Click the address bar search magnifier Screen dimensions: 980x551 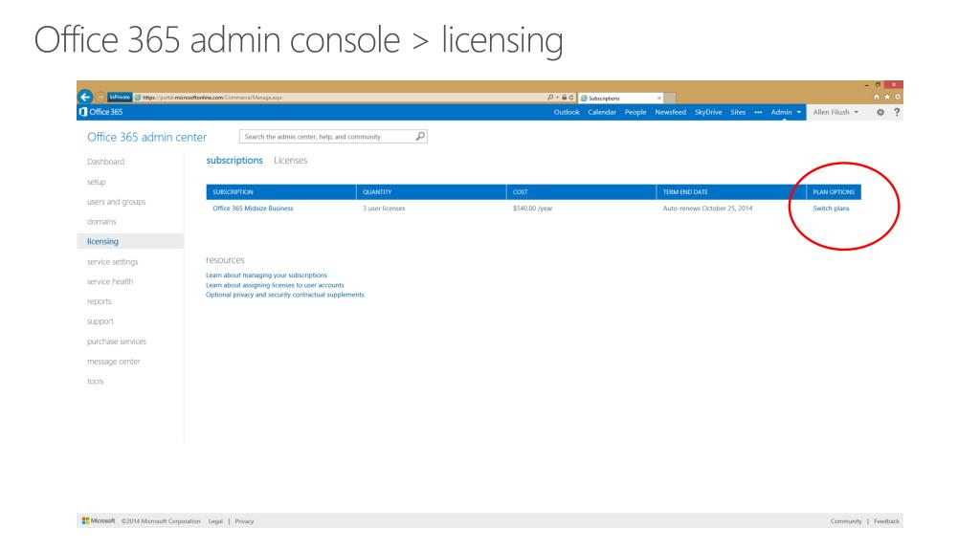550,98
